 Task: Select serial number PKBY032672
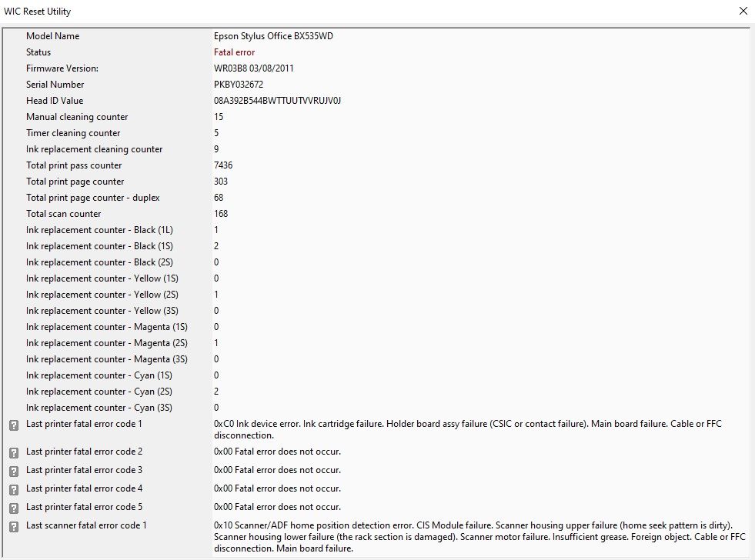point(239,84)
